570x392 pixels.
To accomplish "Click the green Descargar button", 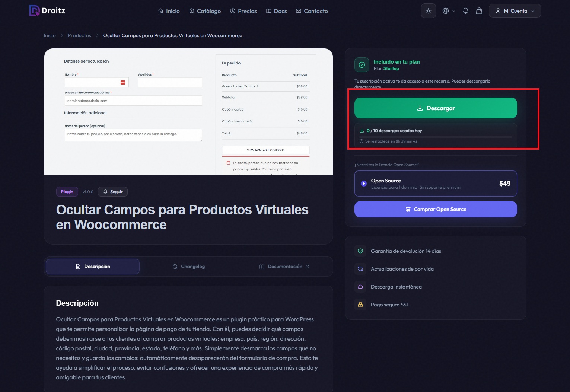I will 436,108.
